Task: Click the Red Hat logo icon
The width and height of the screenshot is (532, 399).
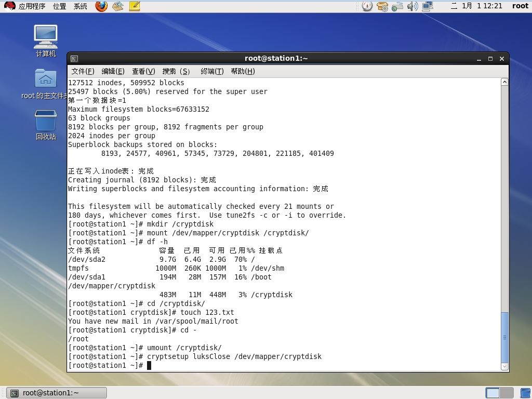Action: coord(9,6)
